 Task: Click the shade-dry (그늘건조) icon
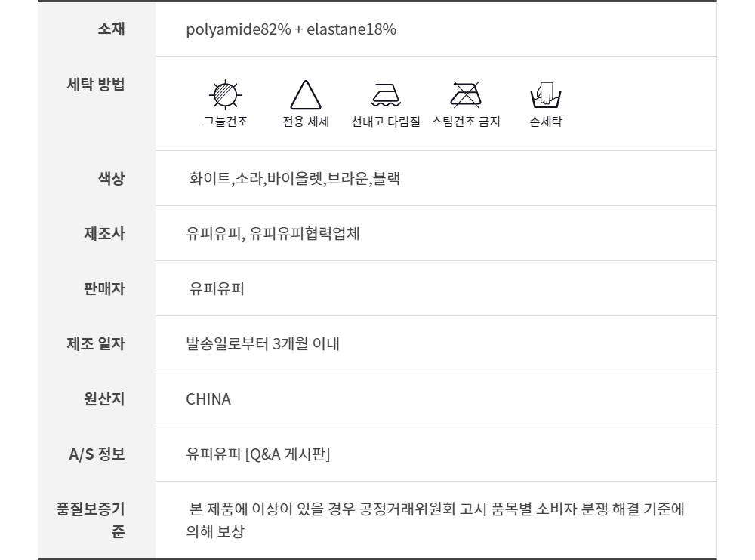pyautogui.click(x=224, y=95)
